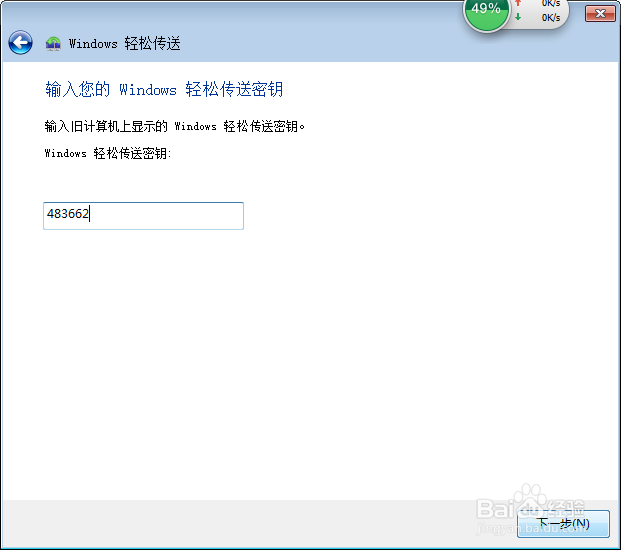Viewport: 621px width, 550px height.
Task: Click the 下一步(N) button
Action: coord(563,523)
